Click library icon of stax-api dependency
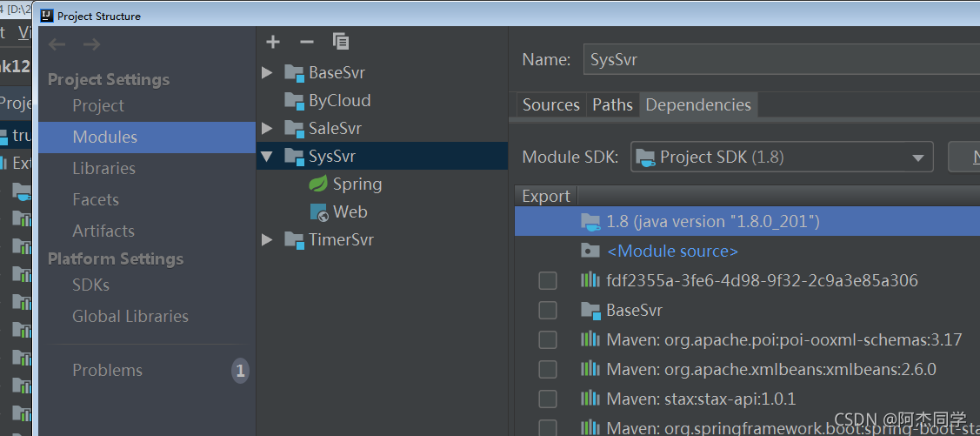980x436 pixels. 590,399
